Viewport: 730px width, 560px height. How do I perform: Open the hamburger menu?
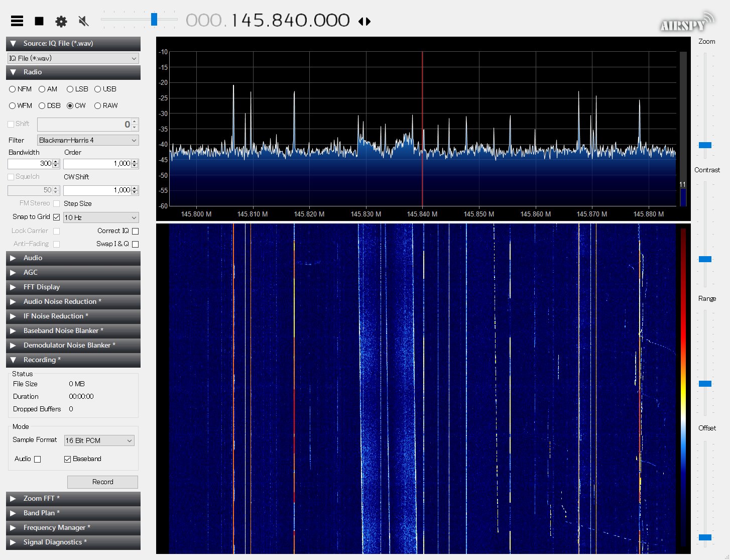click(17, 21)
